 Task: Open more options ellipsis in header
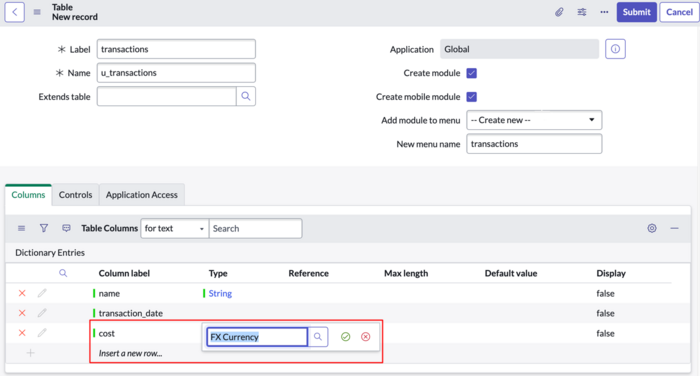pyautogui.click(x=604, y=12)
